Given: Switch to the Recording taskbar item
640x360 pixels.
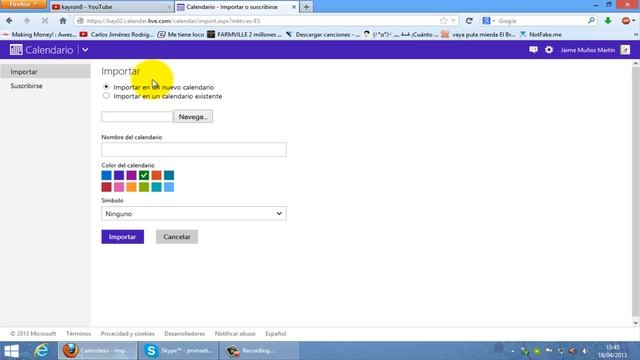Looking at the screenshot, I should coord(258,351).
